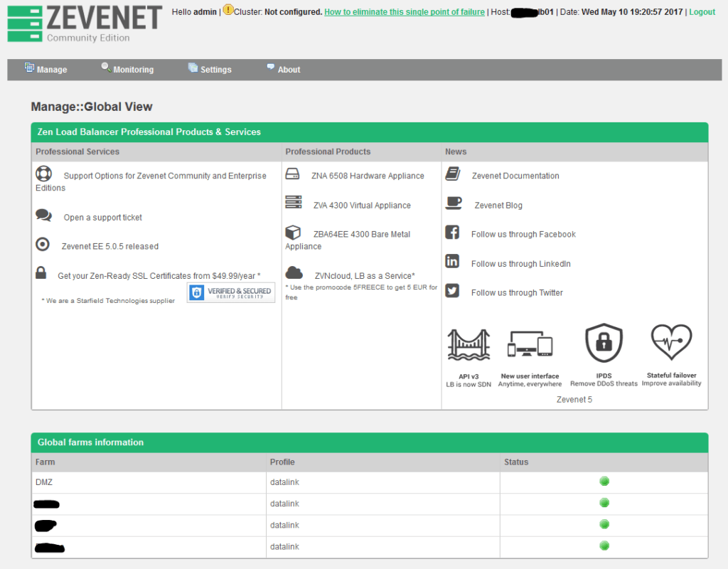
Task: Open Zevenet EE 5.0.5 released link
Action: coord(110,246)
